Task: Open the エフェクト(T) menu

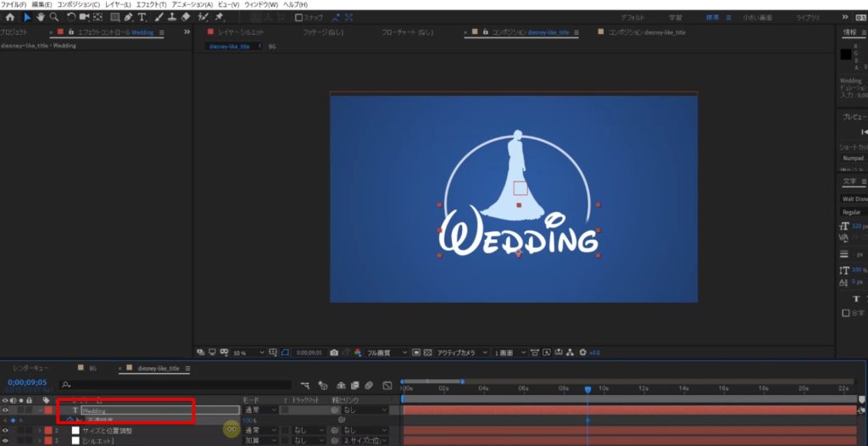Action: tap(151, 4)
